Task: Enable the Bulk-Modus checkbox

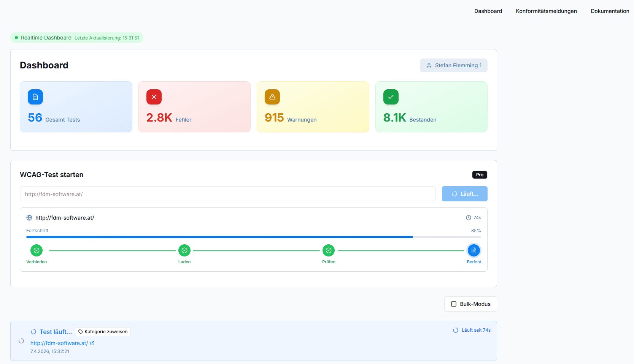Action: pyautogui.click(x=453, y=304)
